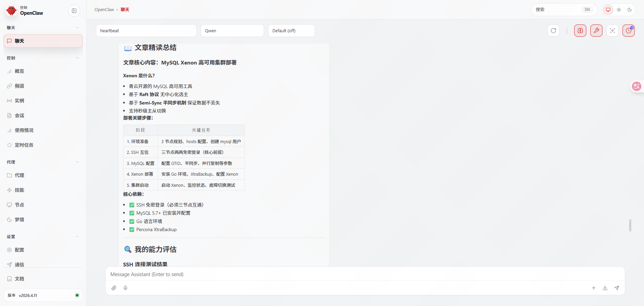The image size is (644, 306).
Task: Collapse the 控制 sidebar section
Action: [43, 58]
